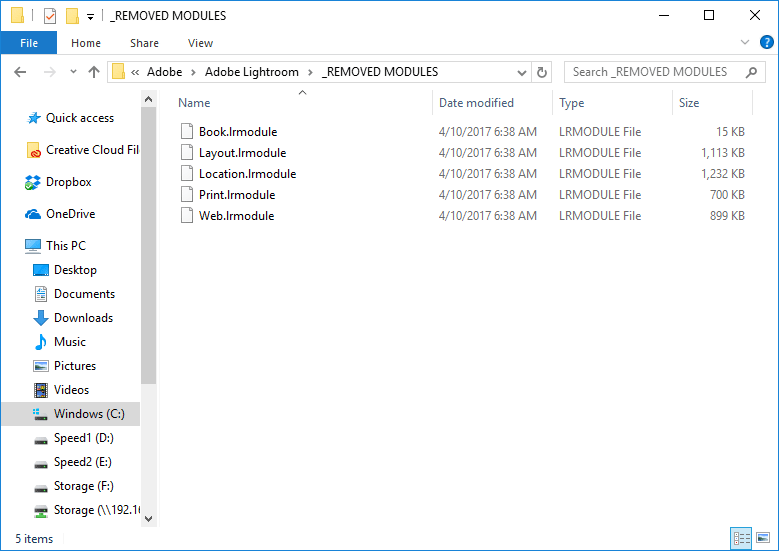Refresh the folder view
This screenshot has width=779, height=551.
tap(542, 73)
